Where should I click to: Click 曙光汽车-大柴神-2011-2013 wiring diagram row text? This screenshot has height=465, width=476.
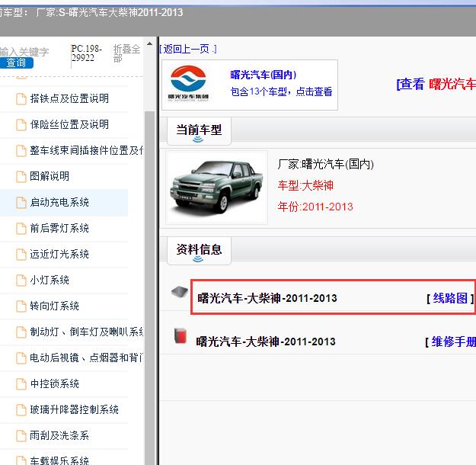click(267, 298)
